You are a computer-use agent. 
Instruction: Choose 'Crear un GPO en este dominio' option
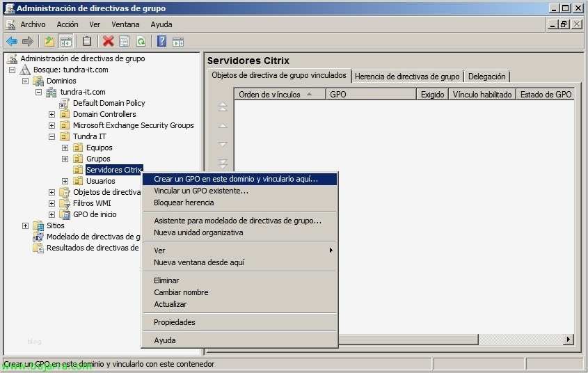[239, 179]
